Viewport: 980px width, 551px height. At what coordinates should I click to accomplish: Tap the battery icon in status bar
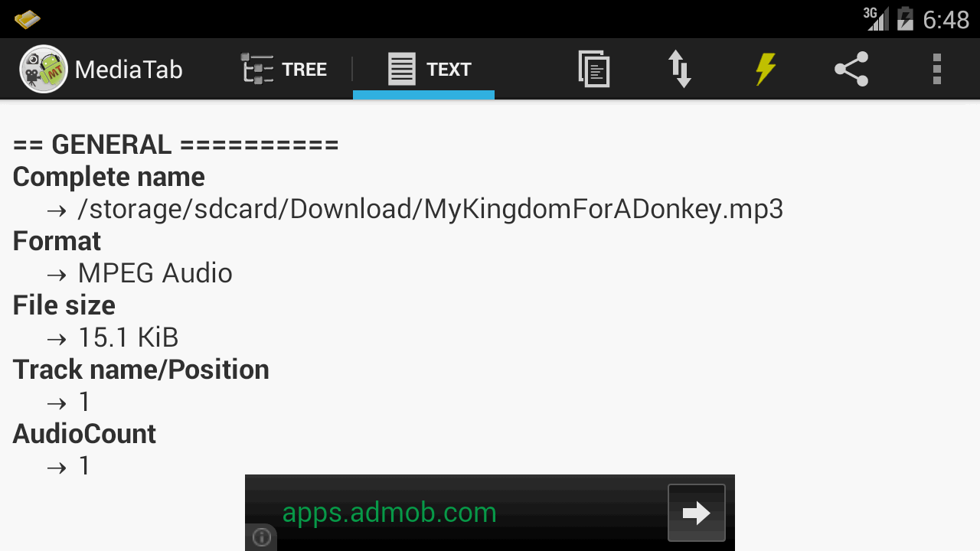[x=905, y=18]
